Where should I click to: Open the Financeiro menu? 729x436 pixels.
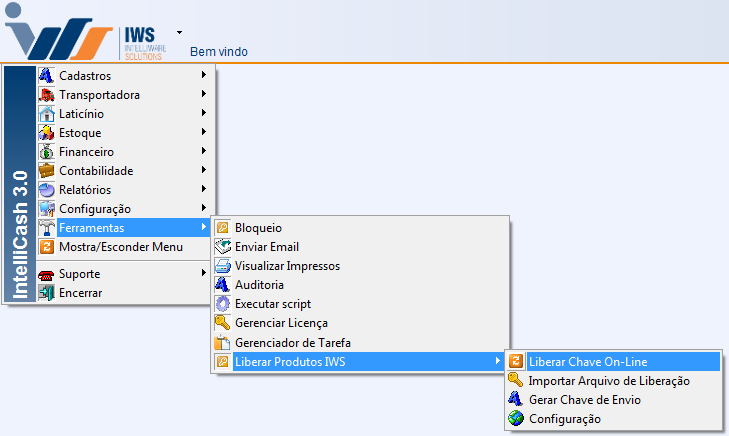click(124, 152)
